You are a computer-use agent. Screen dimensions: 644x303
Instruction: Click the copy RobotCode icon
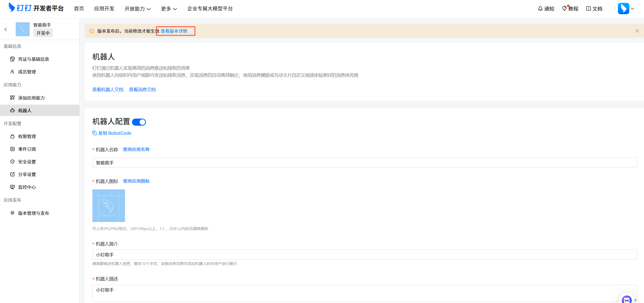94,133
